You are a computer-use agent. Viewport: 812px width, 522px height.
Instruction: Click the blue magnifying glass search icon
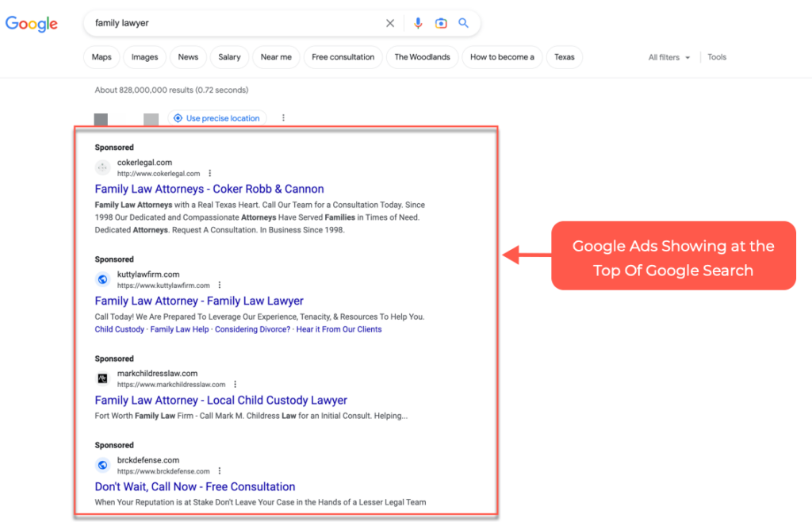tap(464, 24)
